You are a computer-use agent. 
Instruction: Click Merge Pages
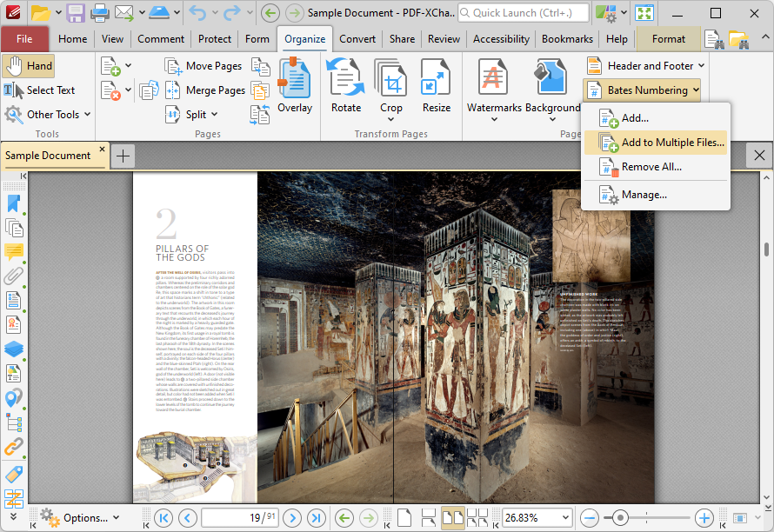[205, 90]
